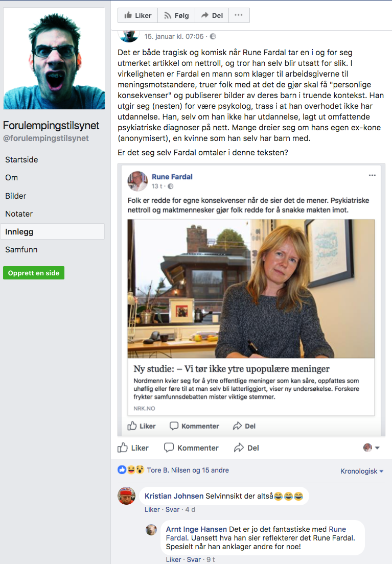Open Kristian Johnsen's profile link

174,496
